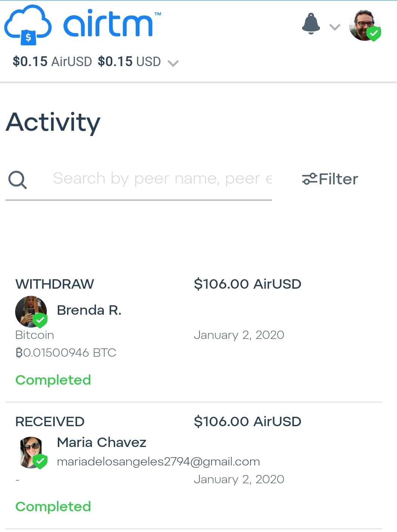Open Maria Chavez's profile picture
Screen dimensions: 397x532
pyautogui.click(x=32, y=452)
